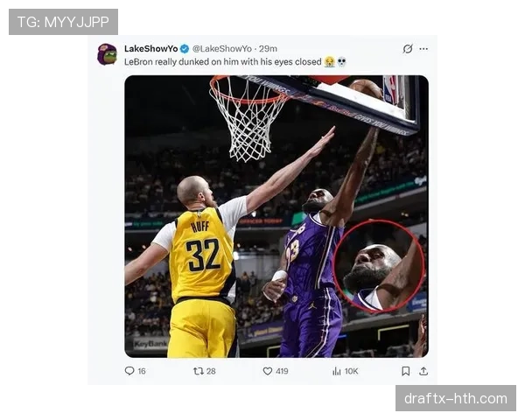The width and height of the screenshot is (525, 420).
Task: Open the LakeShowYo profile avatar
Action: pos(107,54)
